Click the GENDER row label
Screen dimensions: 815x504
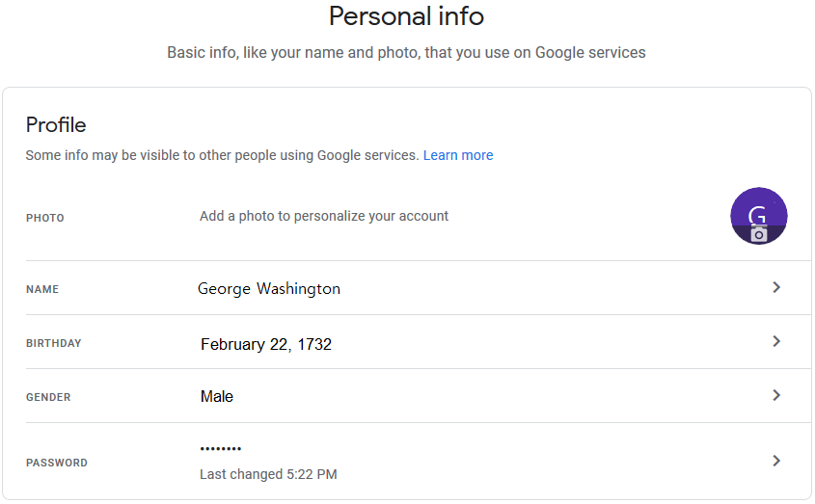click(x=48, y=397)
